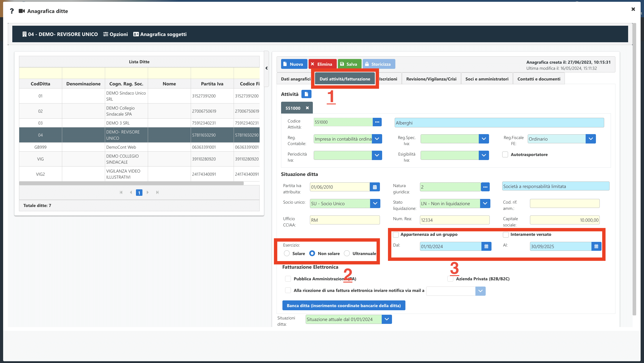Toggle notifica via mail checkbox
The width and height of the screenshot is (644, 363).
(288, 290)
